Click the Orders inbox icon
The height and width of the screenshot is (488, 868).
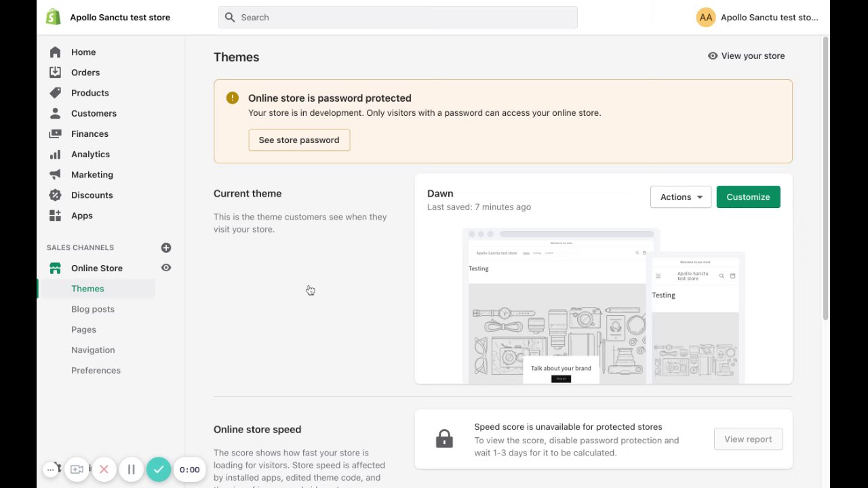tap(56, 73)
